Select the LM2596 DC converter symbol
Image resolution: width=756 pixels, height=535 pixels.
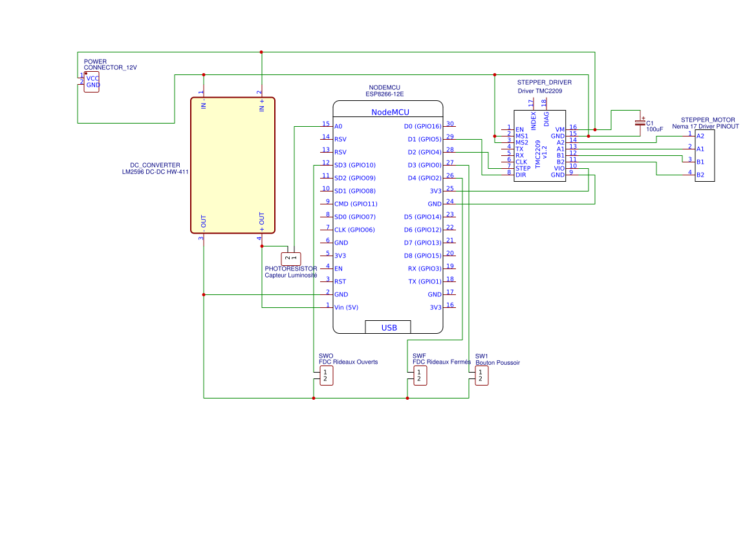[x=232, y=165]
